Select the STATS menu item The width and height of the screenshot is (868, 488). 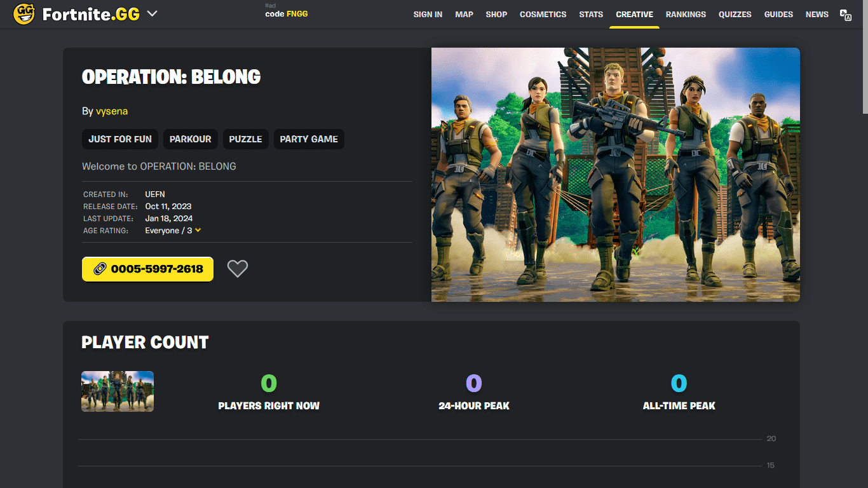coord(591,14)
